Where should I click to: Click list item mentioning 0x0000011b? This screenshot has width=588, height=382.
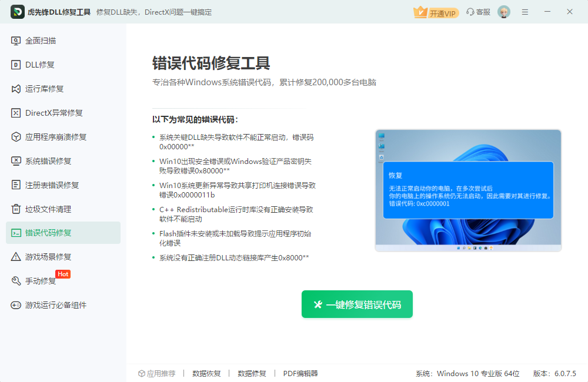click(238, 190)
